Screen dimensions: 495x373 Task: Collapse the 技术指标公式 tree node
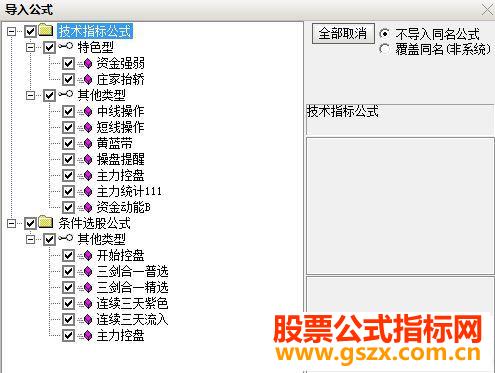pos(12,31)
